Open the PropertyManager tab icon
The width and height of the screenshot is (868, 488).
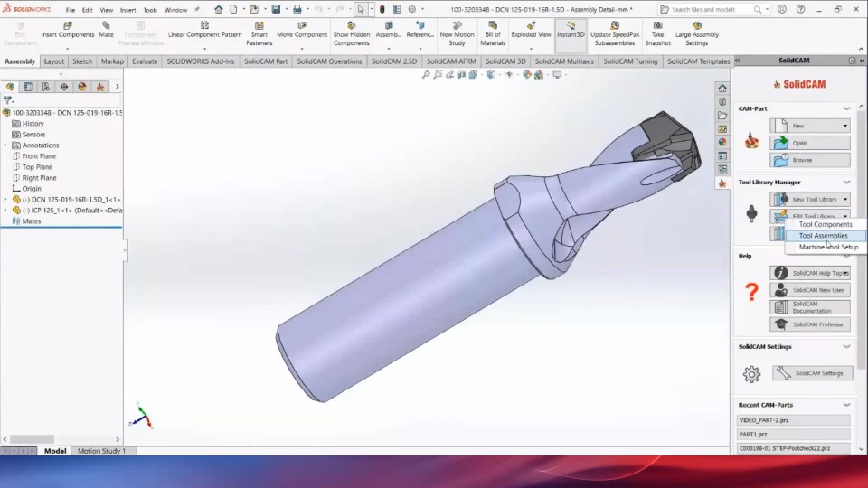pos(28,87)
